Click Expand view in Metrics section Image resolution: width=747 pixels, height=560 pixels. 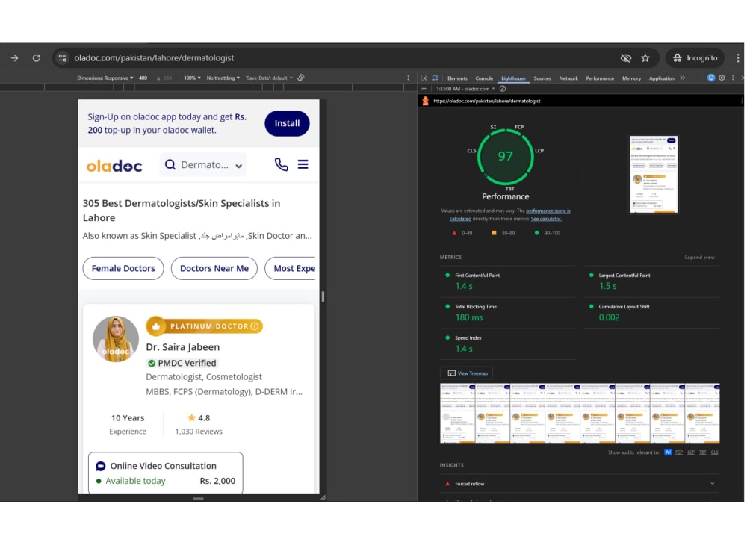click(x=699, y=258)
